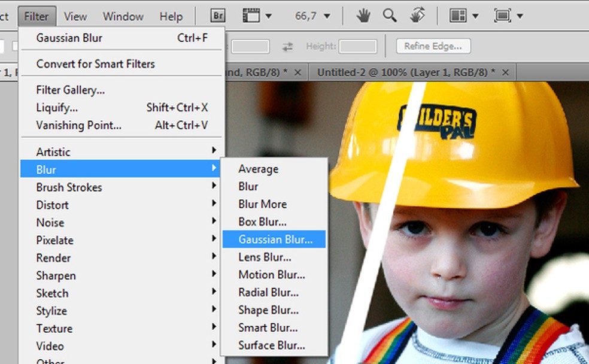Swap width and height arrows icon
This screenshot has width=589, height=364.
pos(288,46)
